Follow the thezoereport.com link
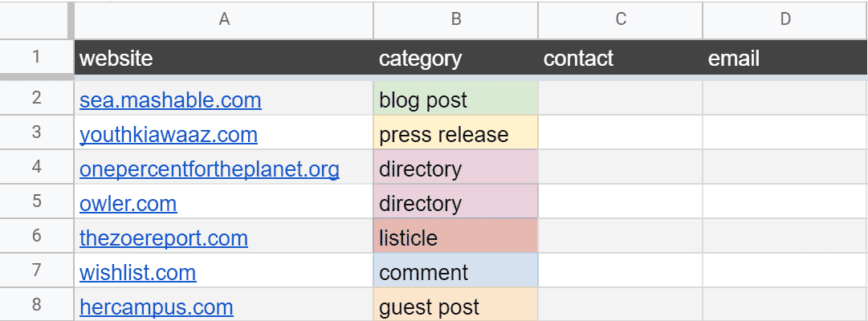868x321 pixels. [164, 238]
